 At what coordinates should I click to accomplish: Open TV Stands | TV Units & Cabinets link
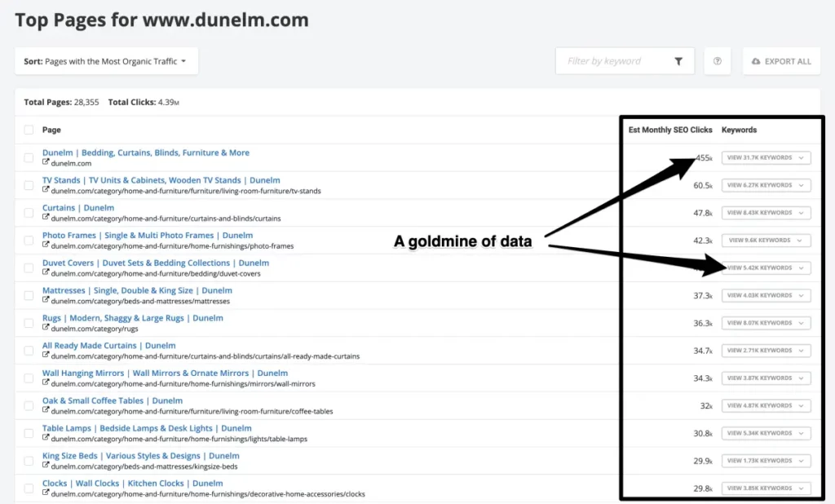click(x=161, y=180)
